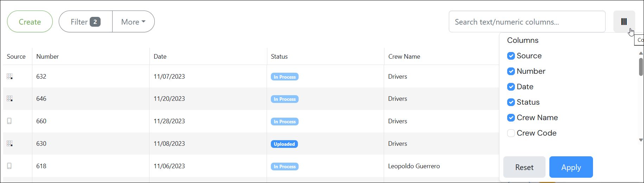The image size is (644, 183).
Task: Click the column chooser icon button
Action: coord(624,22)
